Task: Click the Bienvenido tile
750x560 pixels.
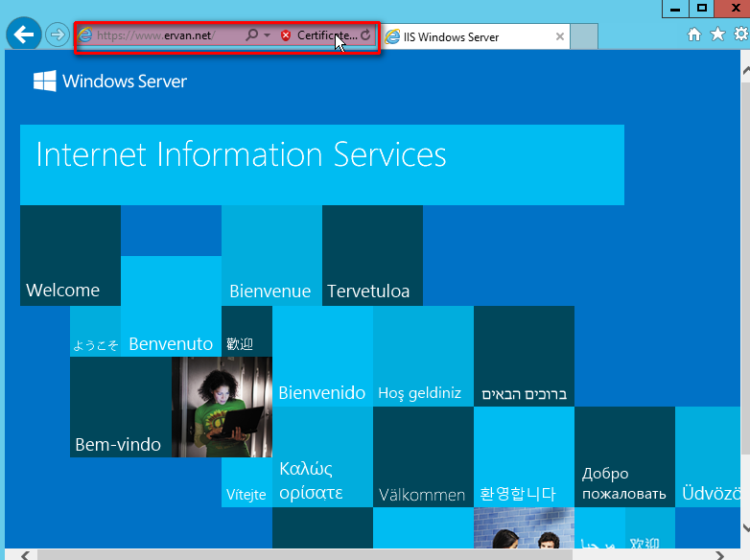Action: [x=322, y=357]
